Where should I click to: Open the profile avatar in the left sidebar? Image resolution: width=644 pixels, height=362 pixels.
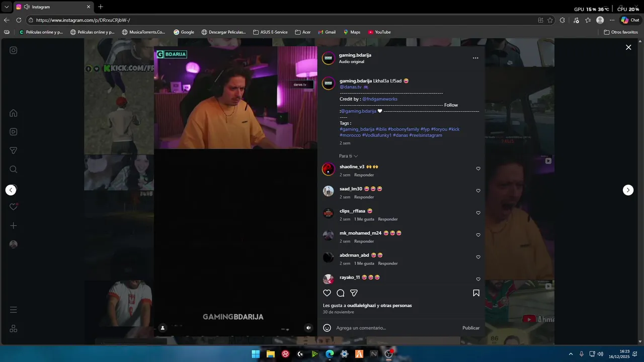click(x=14, y=244)
